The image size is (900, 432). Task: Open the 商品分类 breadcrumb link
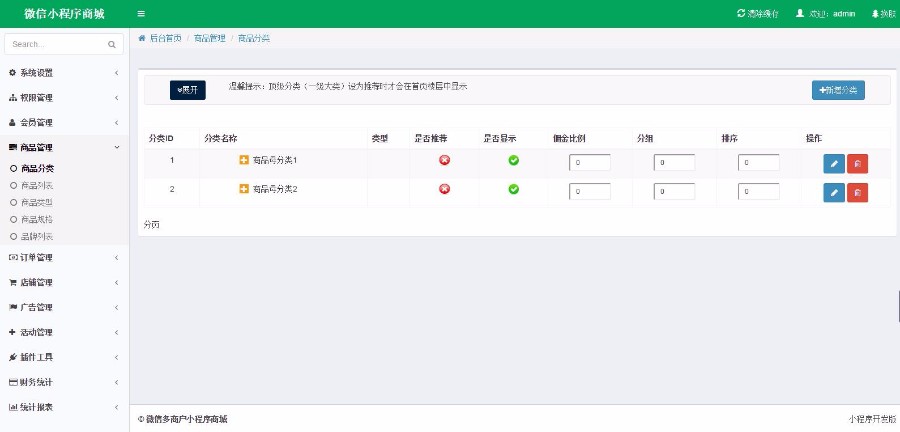(254, 38)
